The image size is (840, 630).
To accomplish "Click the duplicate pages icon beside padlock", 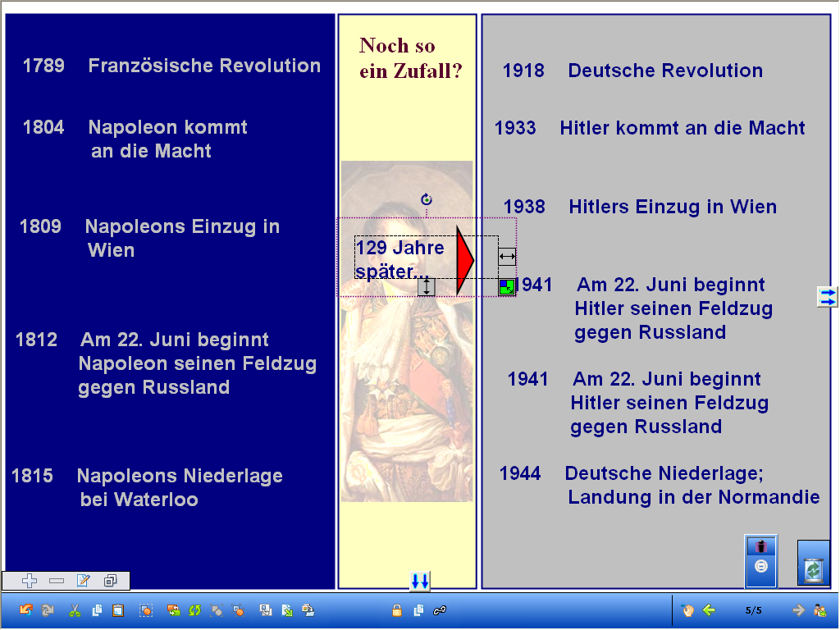I will point(418,609).
